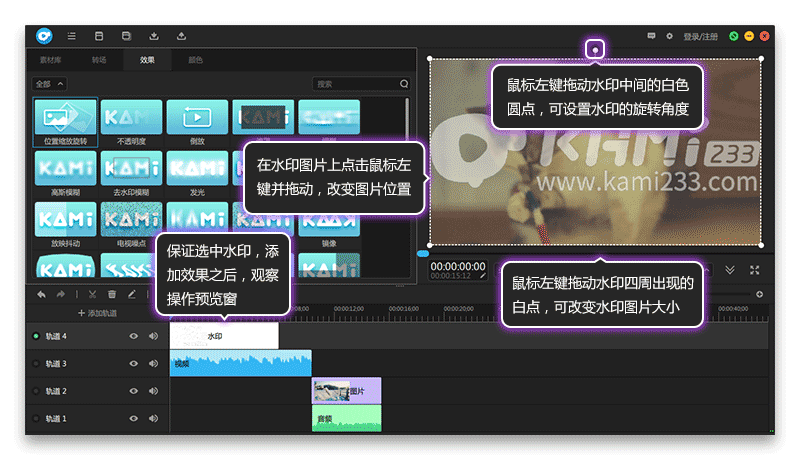Select the green 音频 clip on track 1
The image size is (800, 460).
(346, 419)
